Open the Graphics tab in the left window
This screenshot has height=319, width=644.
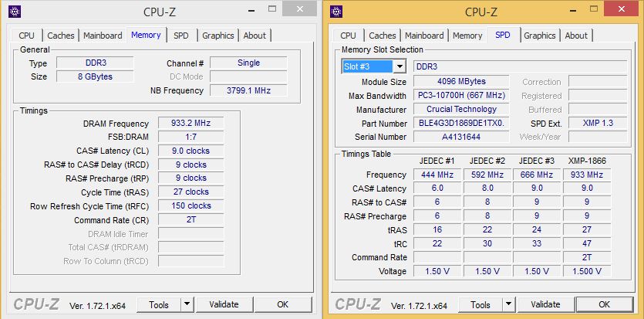(x=217, y=36)
